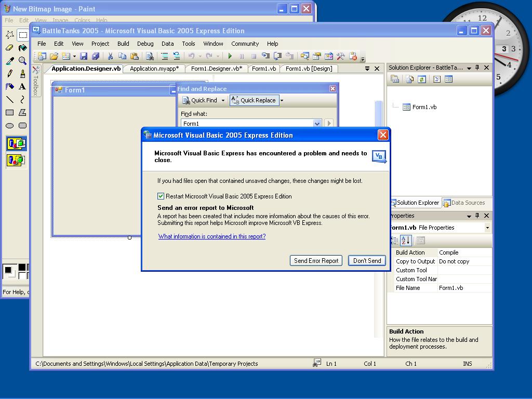Toggle auto-hide pushpin on Properties panel
The image size is (532, 399).
[477, 216]
